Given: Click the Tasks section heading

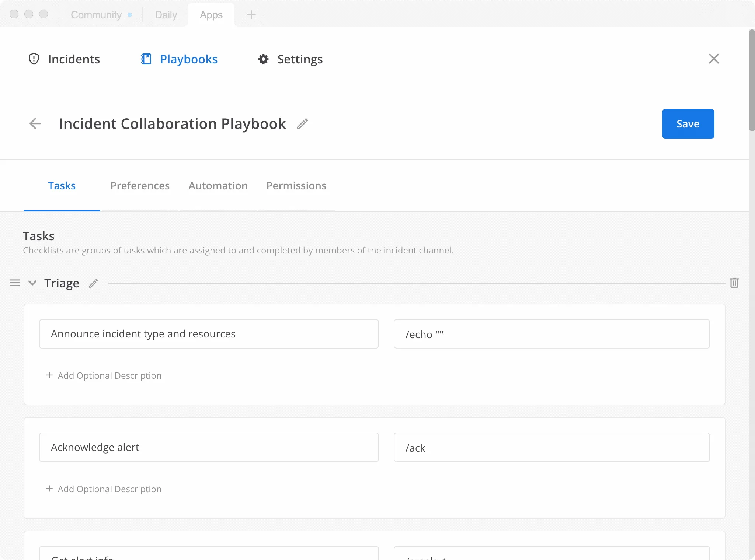Looking at the screenshot, I should tap(39, 236).
